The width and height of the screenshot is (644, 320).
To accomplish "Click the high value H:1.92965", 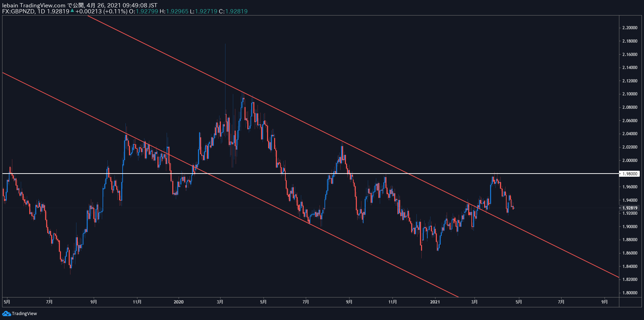I will click(x=174, y=11).
